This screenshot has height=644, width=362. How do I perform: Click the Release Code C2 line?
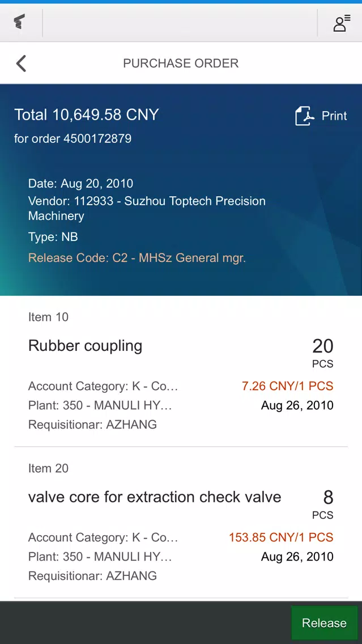pyautogui.click(x=137, y=258)
